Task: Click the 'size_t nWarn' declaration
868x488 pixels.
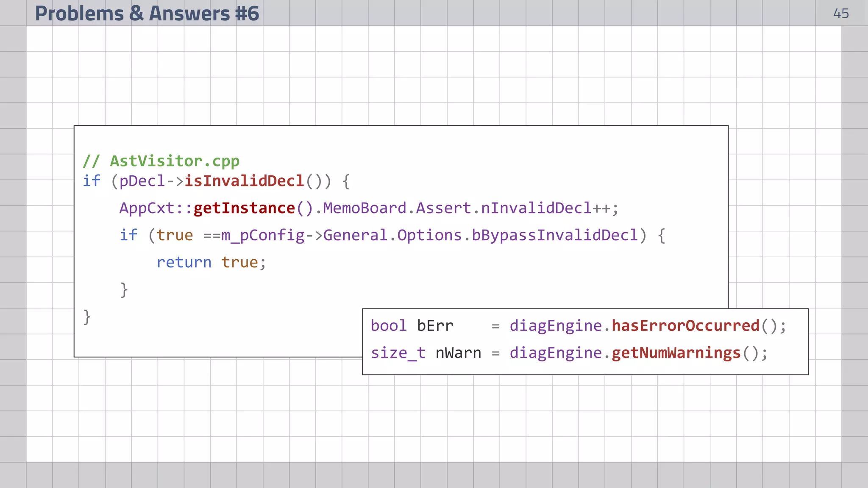Action: (426, 353)
